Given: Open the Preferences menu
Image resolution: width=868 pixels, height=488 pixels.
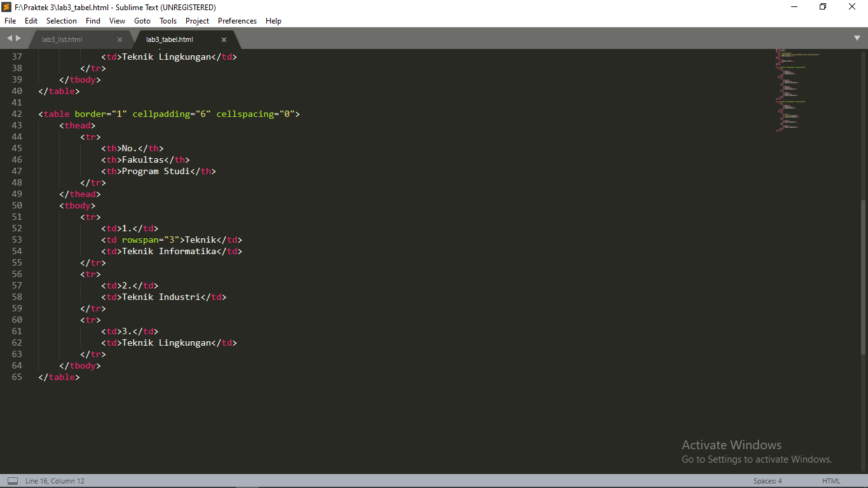Looking at the screenshot, I should click(236, 20).
